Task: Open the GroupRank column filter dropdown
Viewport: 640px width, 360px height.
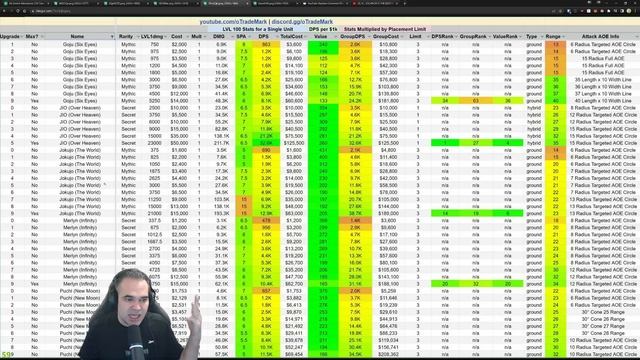Action: 489,37
